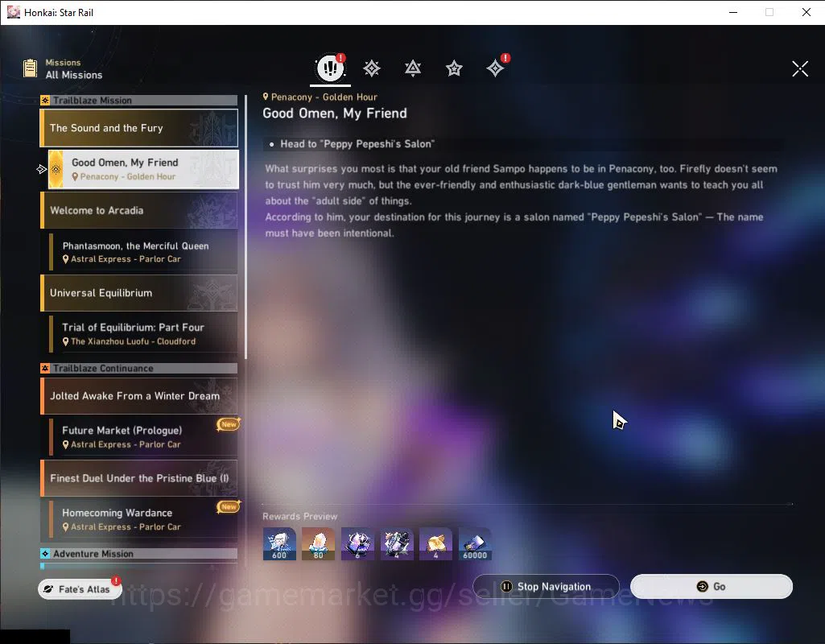Click the Trailblaze Continuance section header
Screen dimensions: 825x644
[x=139, y=369]
